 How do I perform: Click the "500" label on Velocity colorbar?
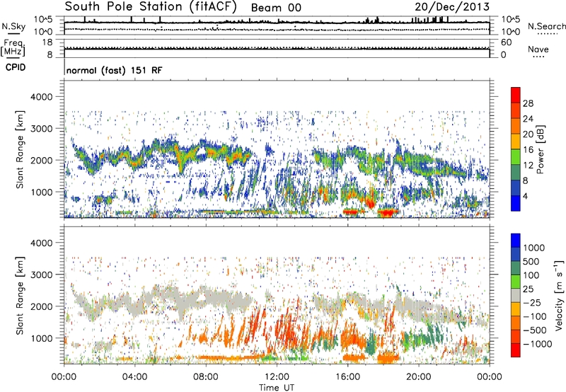click(531, 262)
